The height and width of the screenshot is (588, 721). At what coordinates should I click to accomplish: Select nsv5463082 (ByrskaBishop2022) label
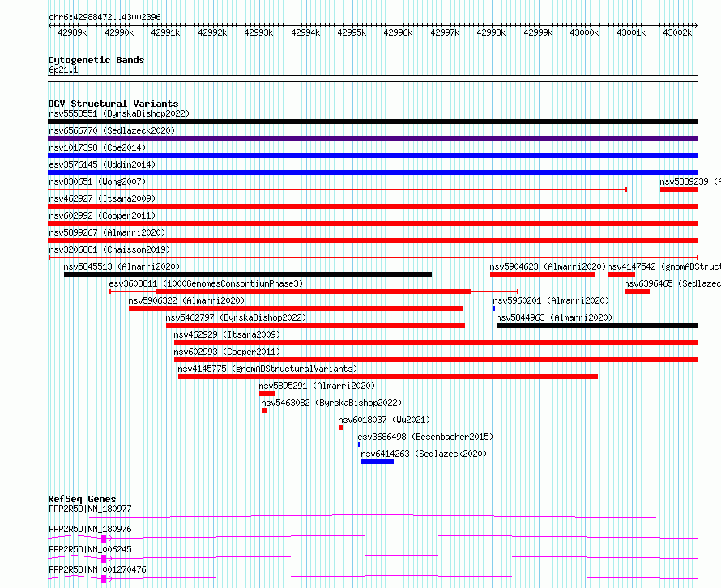[x=331, y=403]
